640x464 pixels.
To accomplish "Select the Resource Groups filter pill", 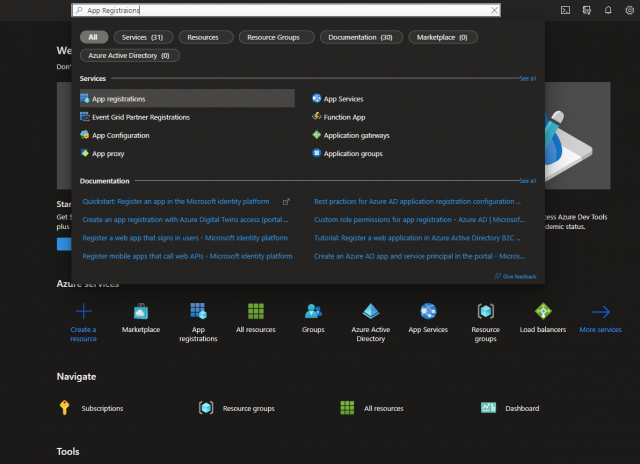I will click(x=276, y=37).
